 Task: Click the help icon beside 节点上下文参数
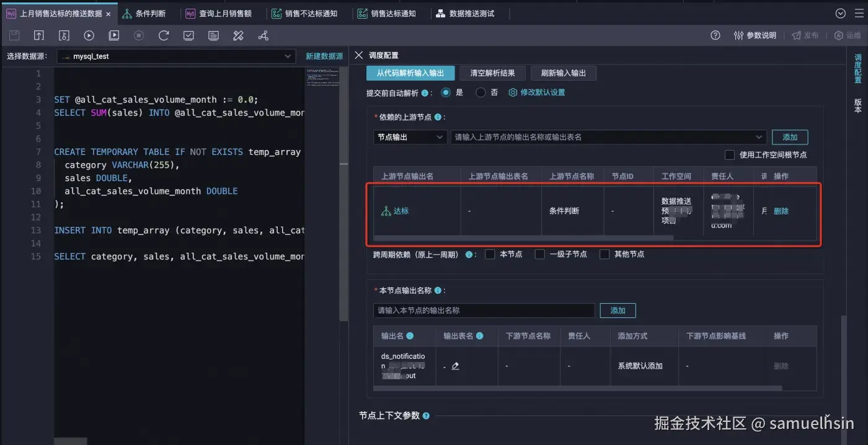tap(426, 416)
